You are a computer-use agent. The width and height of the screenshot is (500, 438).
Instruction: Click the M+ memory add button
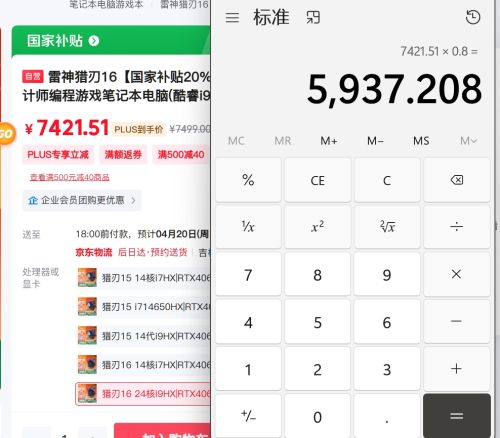[329, 141]
